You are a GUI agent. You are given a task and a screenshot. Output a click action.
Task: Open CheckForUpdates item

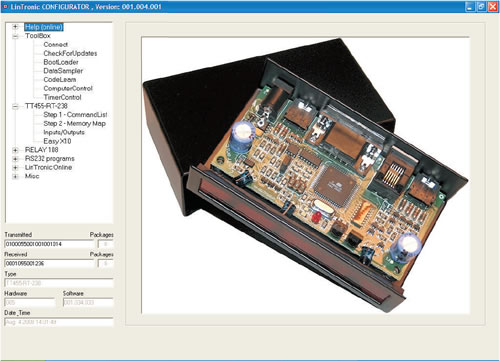pyautogui.click(x=70, y=53)
